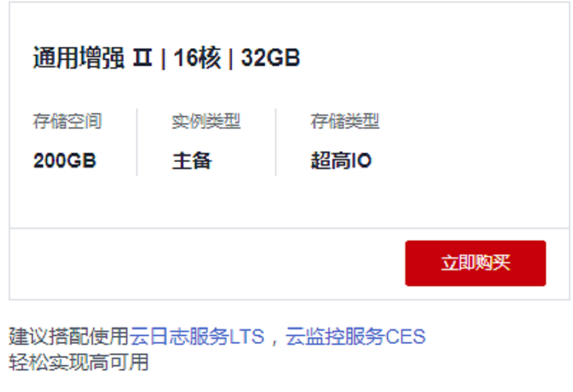
Task: Select the 主备 instance type value
Action: pos(192,160)
